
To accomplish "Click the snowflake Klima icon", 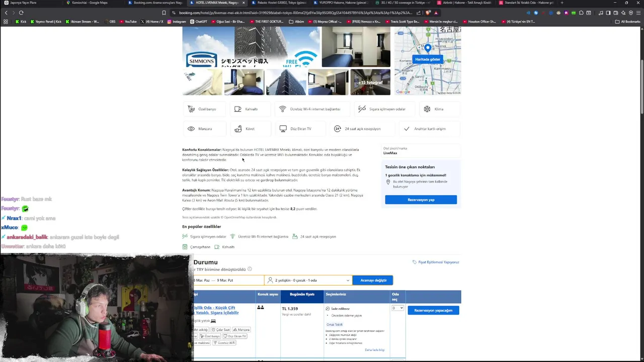I will pyautogui.click(x=427, y=109).
